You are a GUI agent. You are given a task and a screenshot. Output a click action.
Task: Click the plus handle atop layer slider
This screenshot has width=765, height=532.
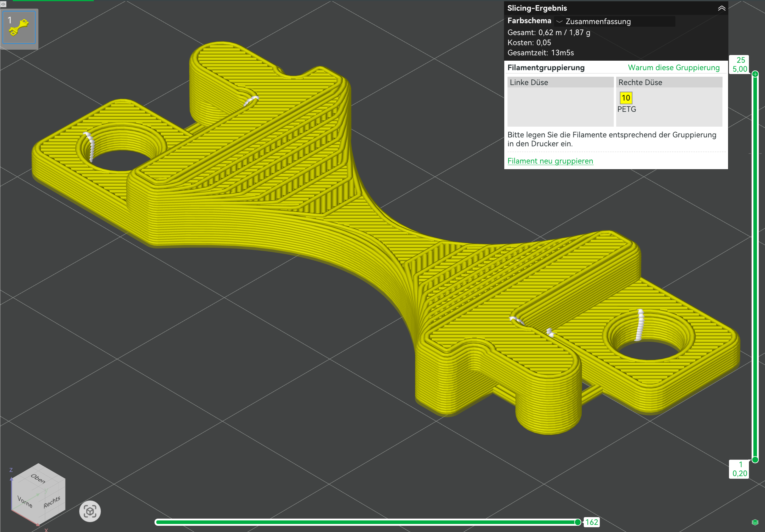(x=755, y=74)
